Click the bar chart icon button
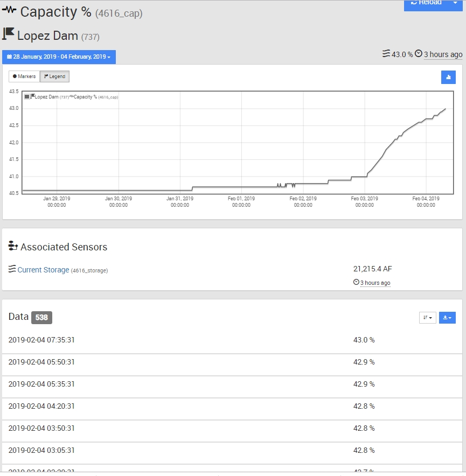Screen dimensions: 466x476 tap(448, 77)
